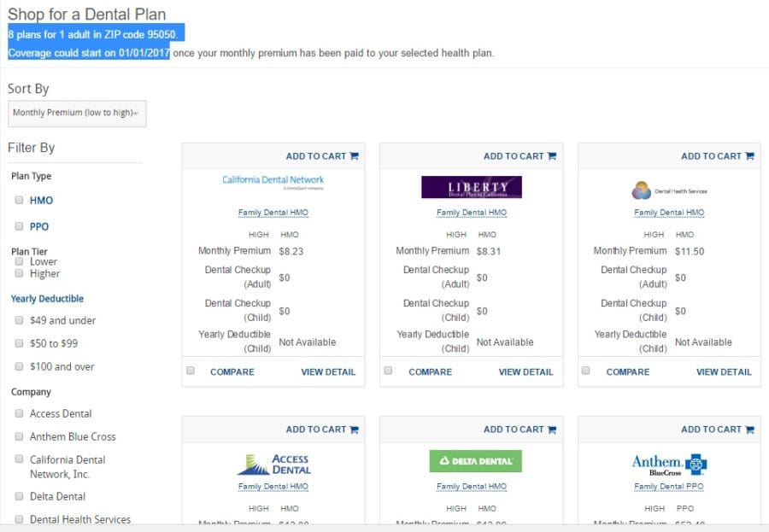The height and width of the screenshot is (532, 769).
Task: Click cart icon on California Dental Network card
Action: (x=354, y=156)
